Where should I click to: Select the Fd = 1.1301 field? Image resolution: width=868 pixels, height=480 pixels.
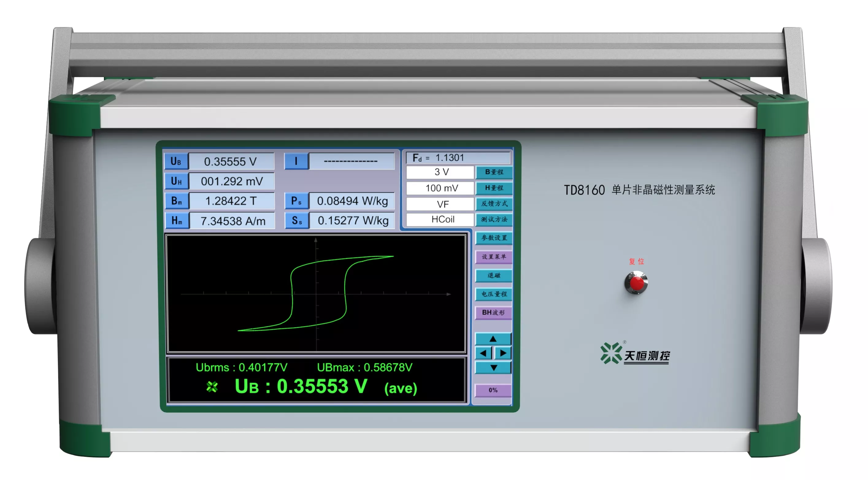[x=458, y=158]
